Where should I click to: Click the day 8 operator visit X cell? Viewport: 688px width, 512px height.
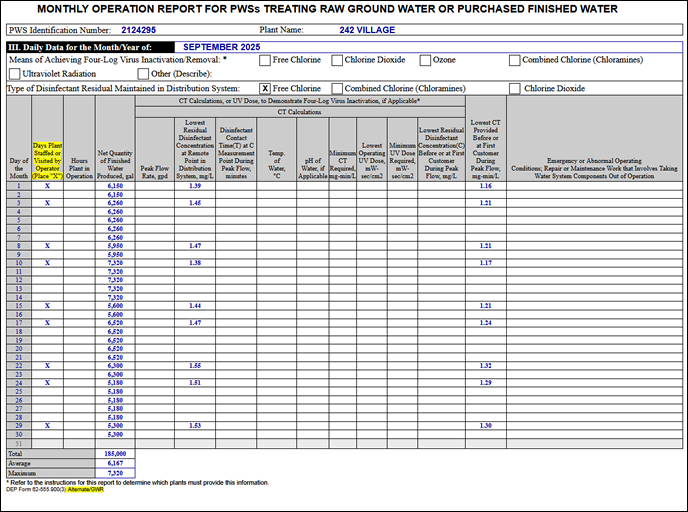click(47, 245)
